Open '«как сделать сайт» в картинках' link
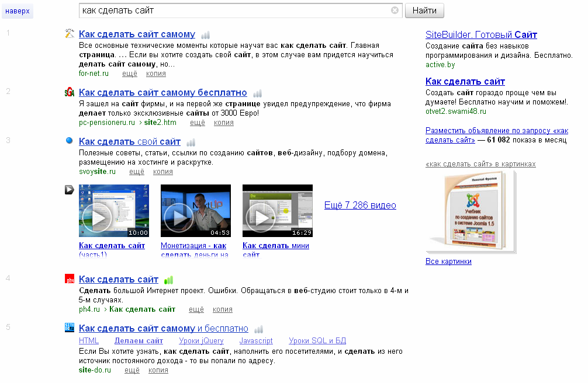Screen dimensions: 588x383 click(481, 164)
